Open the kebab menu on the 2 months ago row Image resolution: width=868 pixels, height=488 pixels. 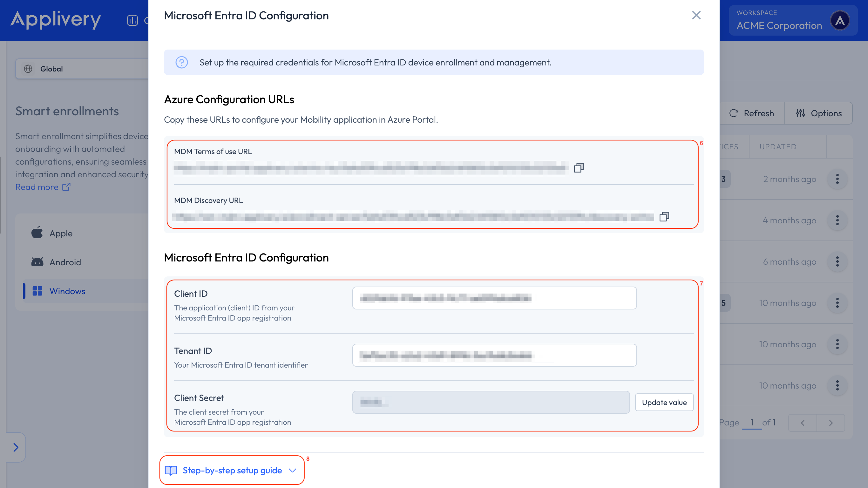pyautogui.click(x=838, y=179)
